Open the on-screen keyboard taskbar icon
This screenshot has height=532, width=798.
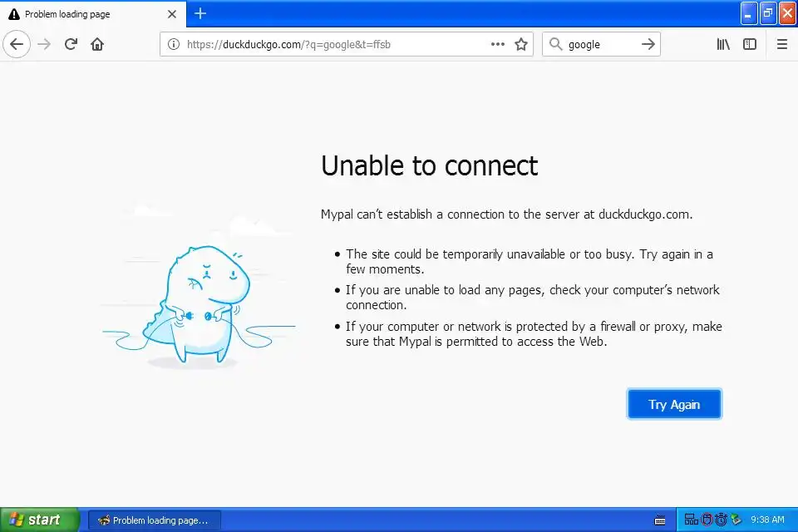click(659, 520)
